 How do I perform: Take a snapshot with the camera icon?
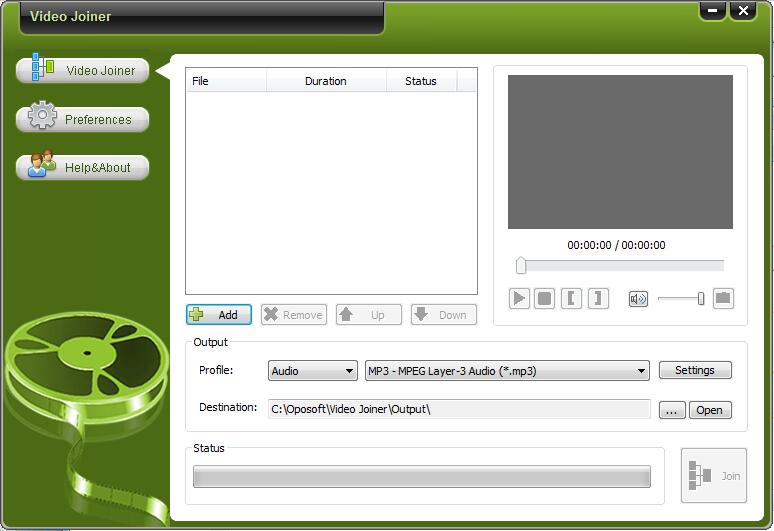click(723, 298)
